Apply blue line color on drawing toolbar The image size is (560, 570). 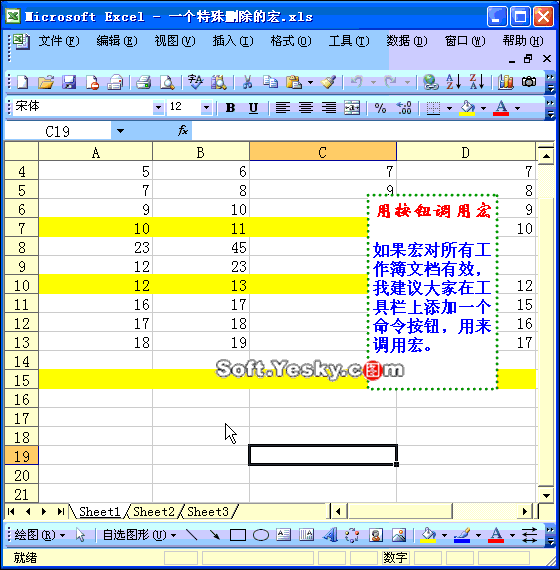[x=462, y=535]
